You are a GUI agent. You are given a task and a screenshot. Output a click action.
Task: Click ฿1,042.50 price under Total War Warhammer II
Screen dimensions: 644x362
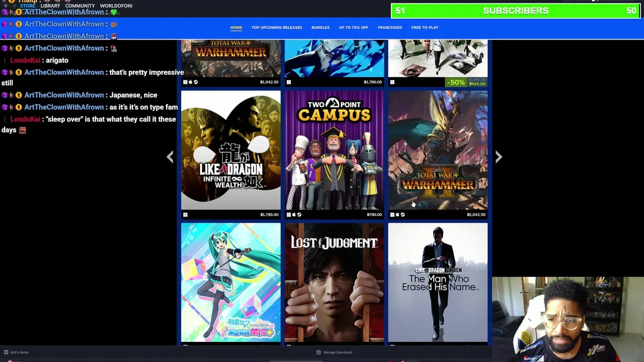coord(476,215)
